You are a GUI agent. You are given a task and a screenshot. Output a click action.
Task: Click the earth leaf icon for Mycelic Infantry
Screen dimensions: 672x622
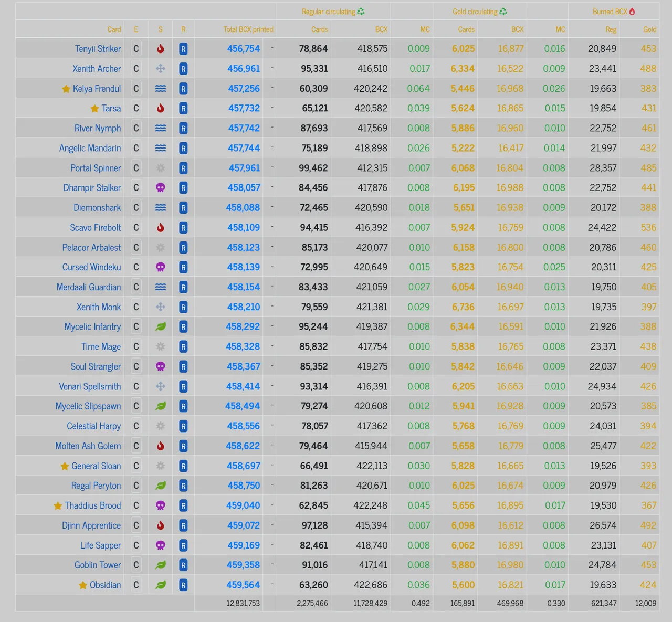[161, 326]
